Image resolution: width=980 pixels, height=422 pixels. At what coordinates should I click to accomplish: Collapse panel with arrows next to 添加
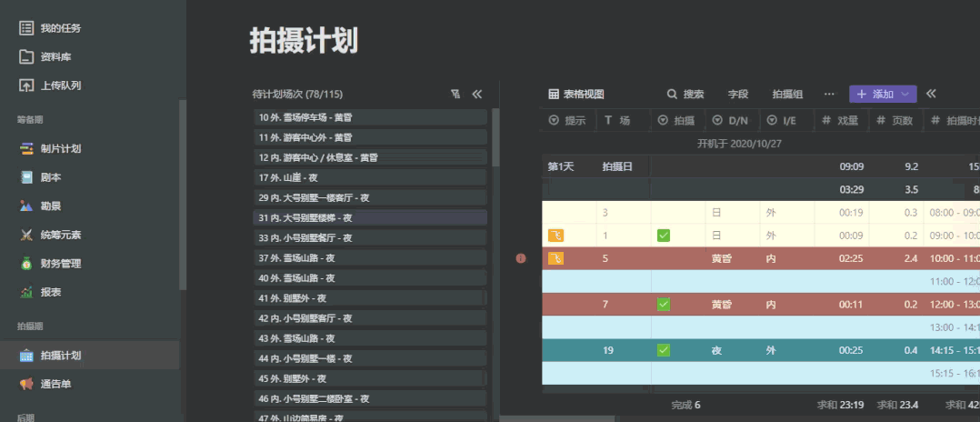[x=931, y=94]
